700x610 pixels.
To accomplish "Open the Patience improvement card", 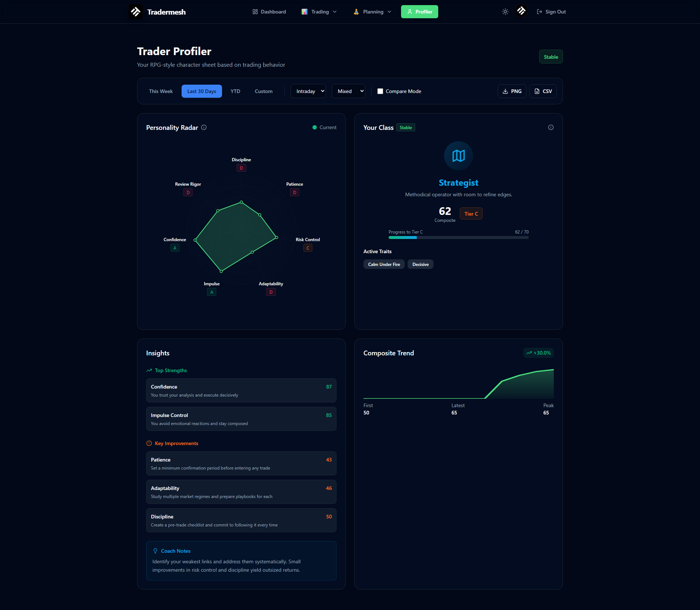I will click(x=241, y=463).
